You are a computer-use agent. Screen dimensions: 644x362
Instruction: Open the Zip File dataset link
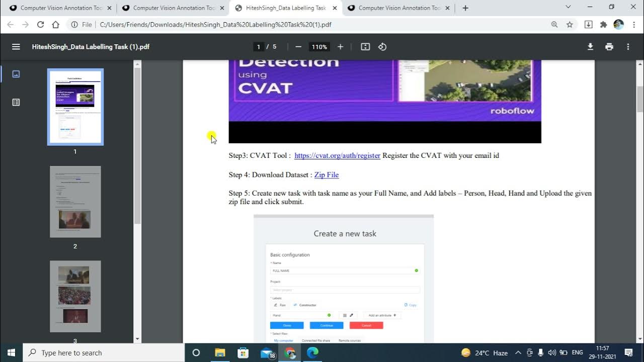[327, 174]
